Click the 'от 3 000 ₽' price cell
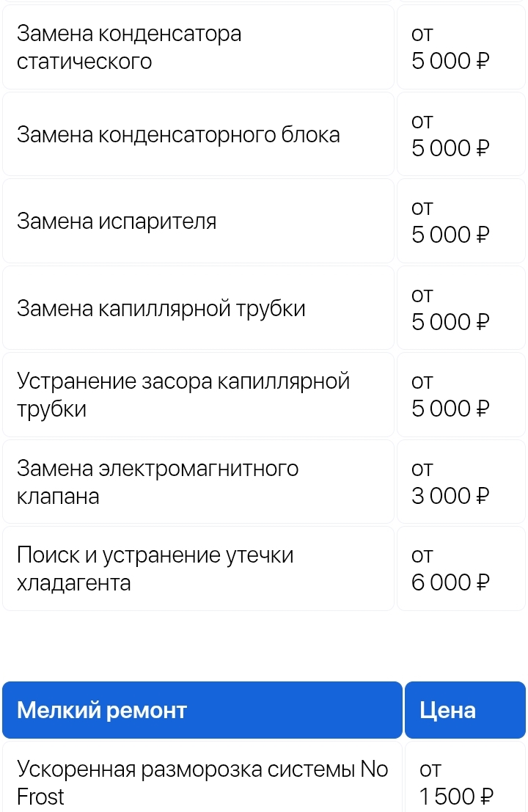The height and width of the screenshot is (812, 528). coord(461,482)
